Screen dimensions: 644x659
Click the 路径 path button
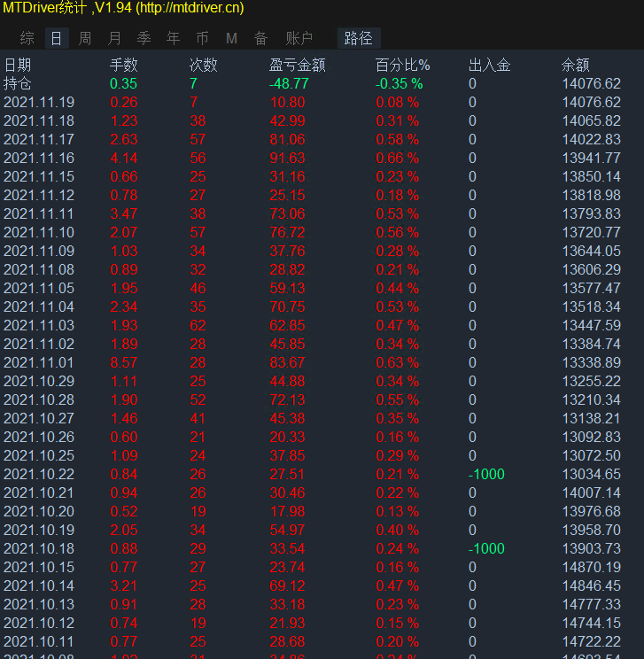pyautogui.click(x=359, y=38)
